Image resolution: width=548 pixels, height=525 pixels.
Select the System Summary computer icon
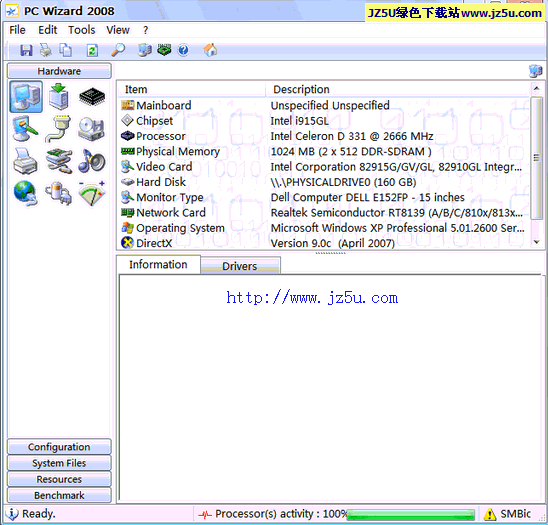pos(26,97)
